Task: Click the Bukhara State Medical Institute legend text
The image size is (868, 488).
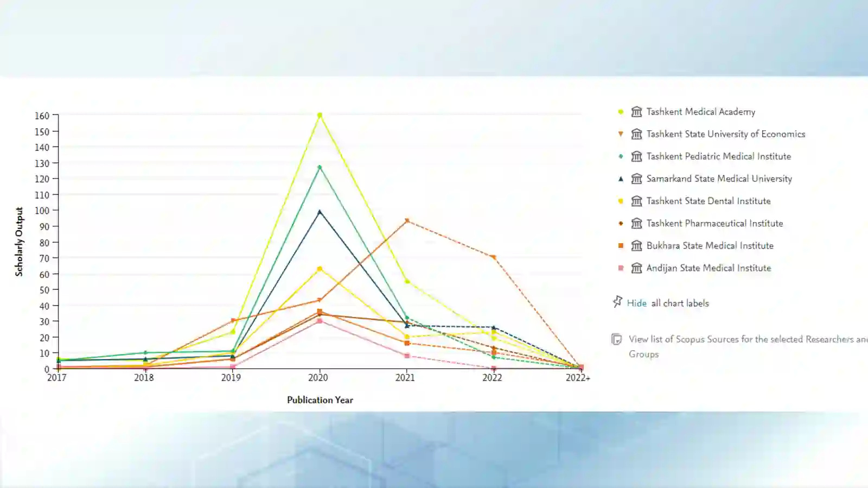Action: pos(710,245)
